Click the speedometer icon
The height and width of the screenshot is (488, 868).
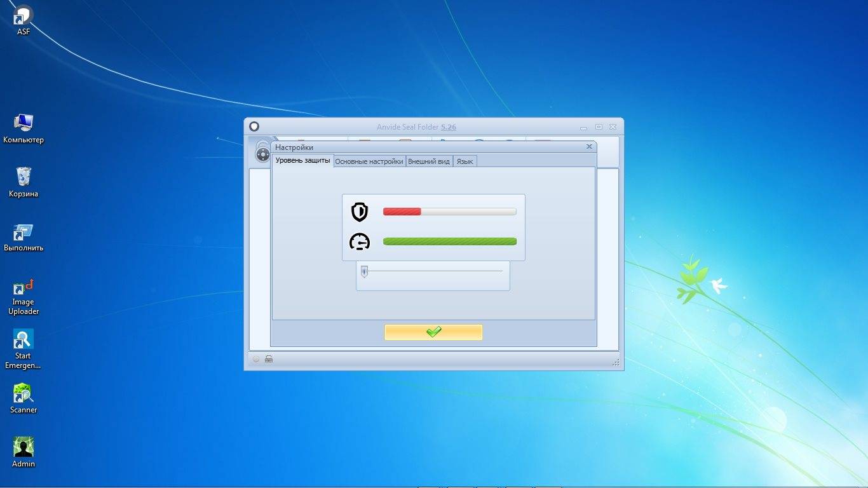pyautogui.click(x=360, y=242)
